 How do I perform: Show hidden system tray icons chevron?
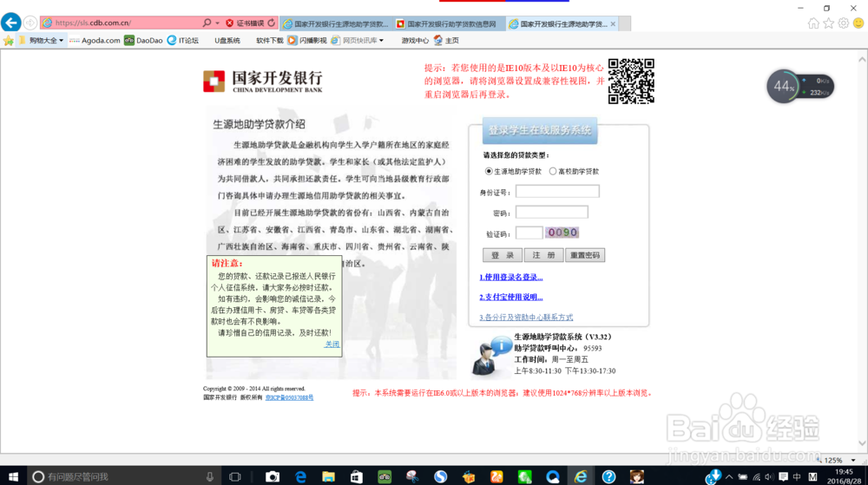click(729, 476)
